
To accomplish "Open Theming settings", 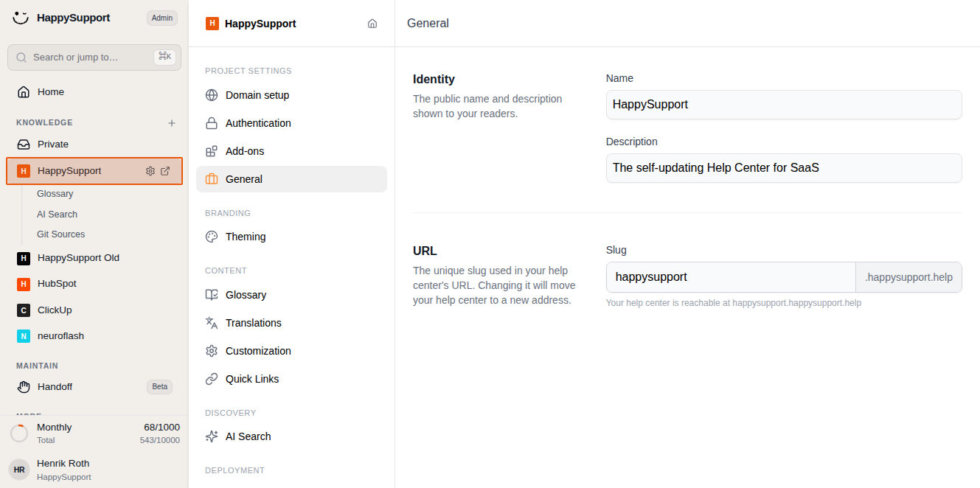I will (x=291, y=237).
